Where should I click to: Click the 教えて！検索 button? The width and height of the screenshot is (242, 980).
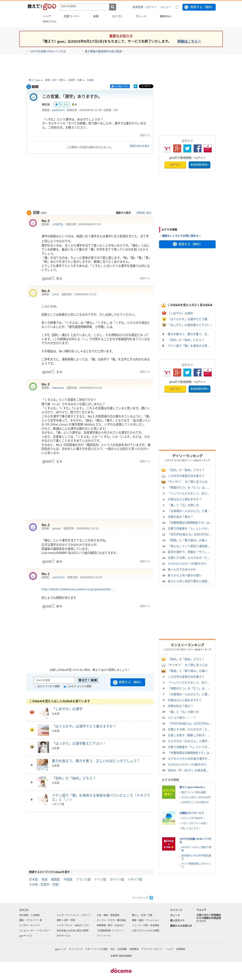coord(88,680)
